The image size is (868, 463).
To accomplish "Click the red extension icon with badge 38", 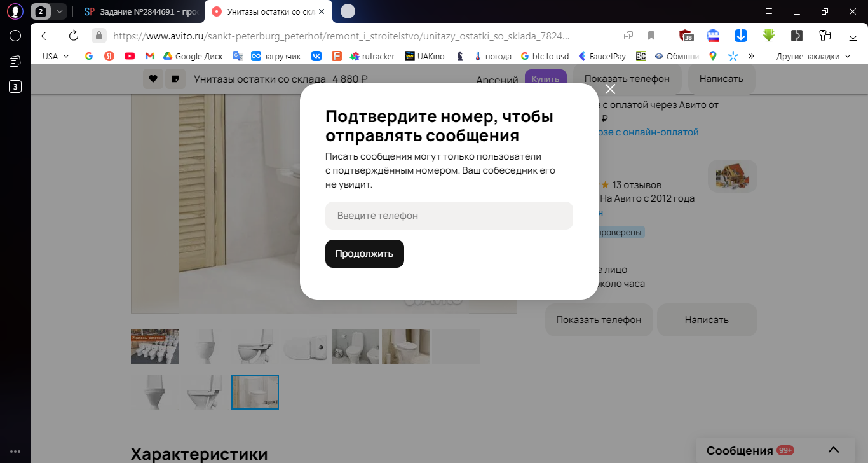I will [686, 36].
